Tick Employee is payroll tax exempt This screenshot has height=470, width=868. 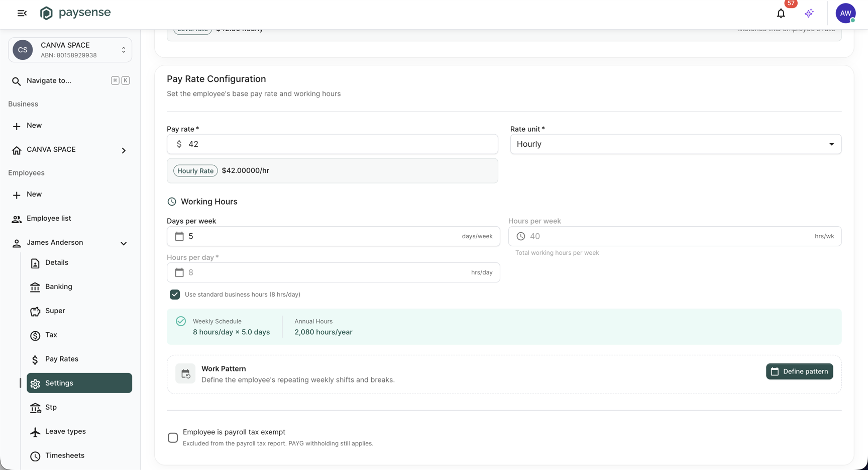(173, 438)
